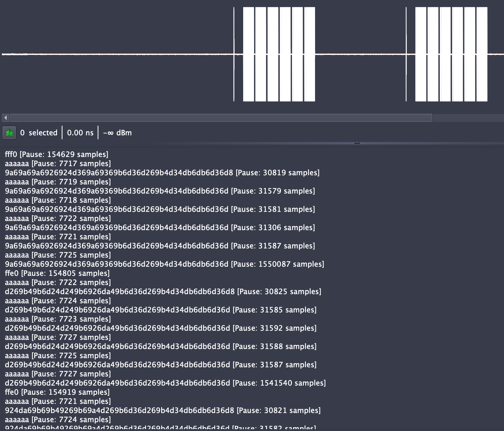Screen dimensions: 504x431
Task: Select the aaaaaa message with 7727 samples pause
Action: (58, 337)
